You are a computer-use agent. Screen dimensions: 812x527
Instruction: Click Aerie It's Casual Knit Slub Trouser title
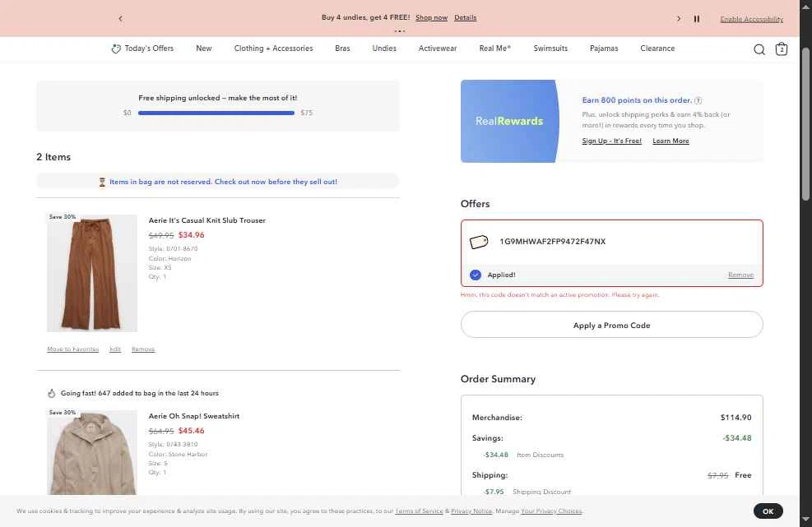(x=207, y=220)
